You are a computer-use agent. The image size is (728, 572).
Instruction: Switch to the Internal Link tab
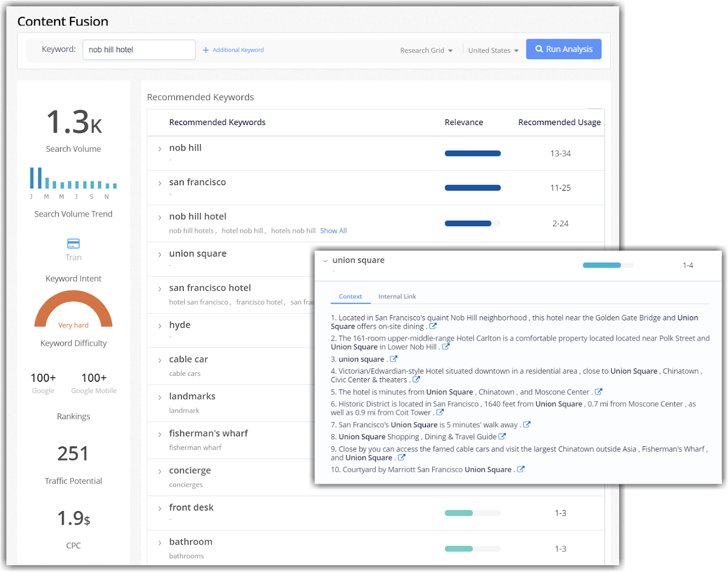[396, 296]
